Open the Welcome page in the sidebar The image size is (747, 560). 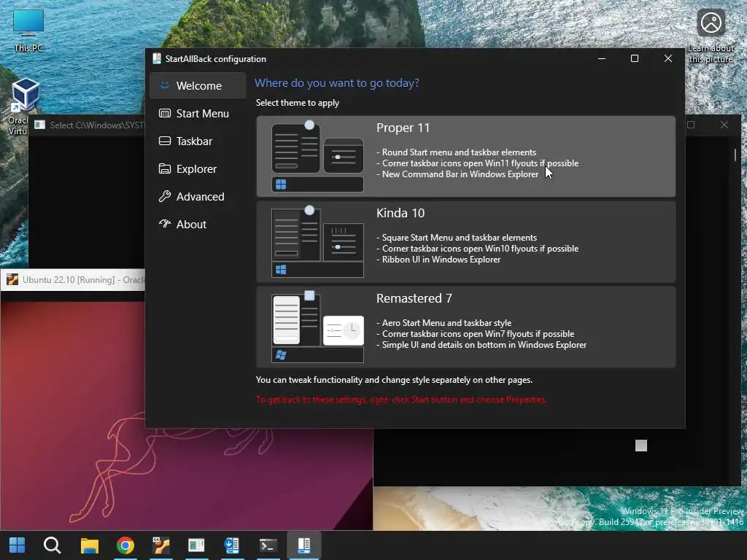click(198, 86)
